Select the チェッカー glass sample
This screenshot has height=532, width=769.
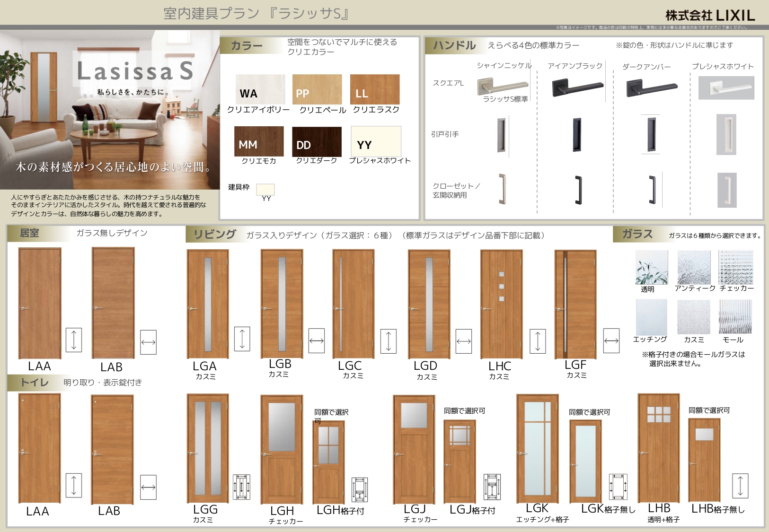coord(736,267)
